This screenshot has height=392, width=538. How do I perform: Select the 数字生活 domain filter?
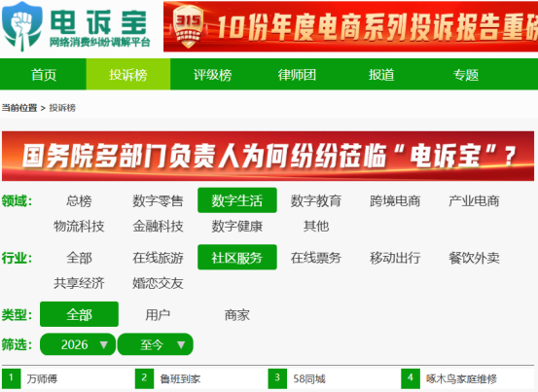pos(237,200)
